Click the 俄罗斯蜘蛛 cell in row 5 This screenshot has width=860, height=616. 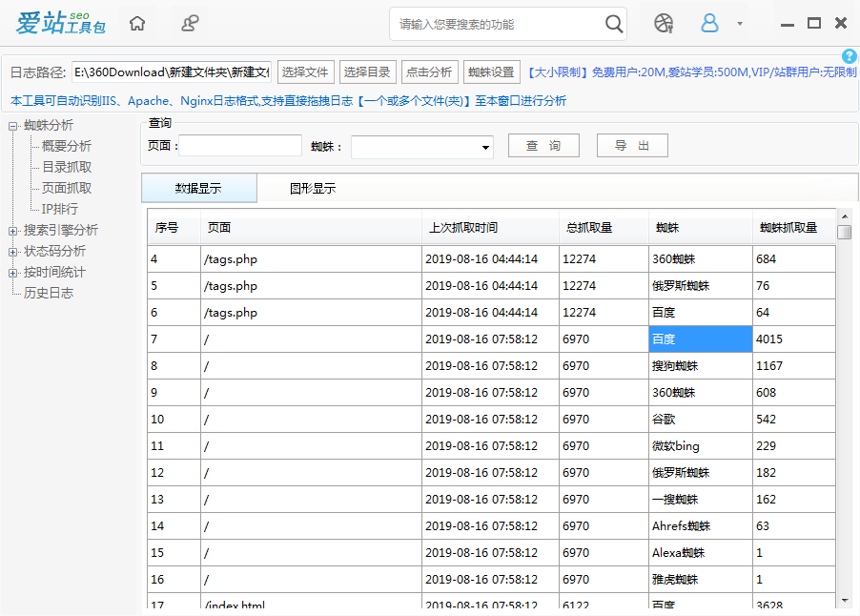[x=701, y=286]
